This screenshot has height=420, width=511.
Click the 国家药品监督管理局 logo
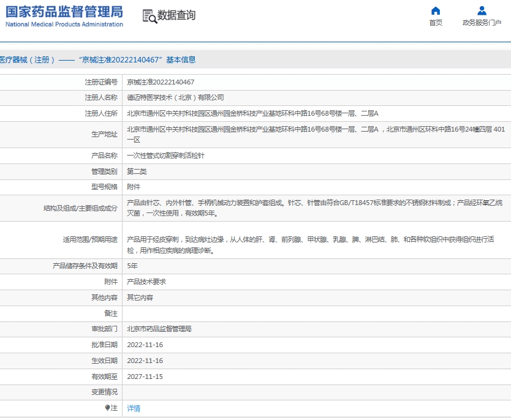tap(64, 16)
